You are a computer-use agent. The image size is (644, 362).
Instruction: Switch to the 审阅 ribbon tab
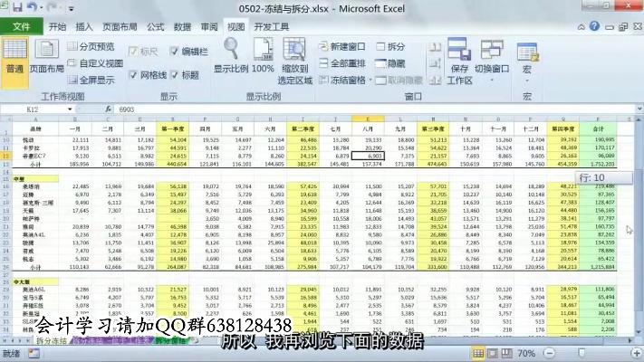point(209,26)
